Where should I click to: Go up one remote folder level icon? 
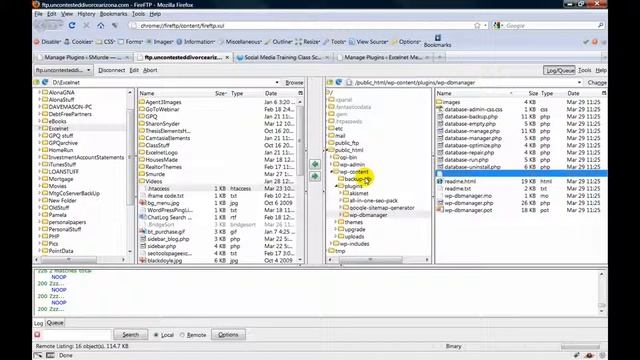330,82
